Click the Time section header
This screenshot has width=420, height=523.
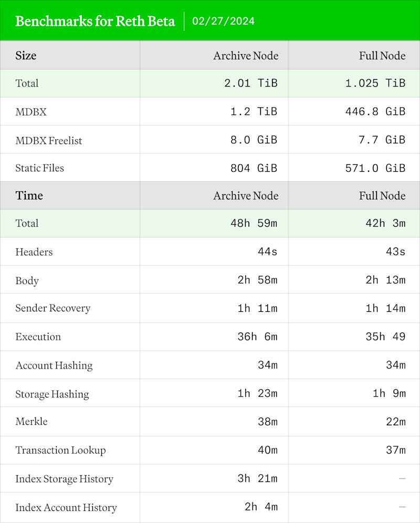tap(29, 195)
